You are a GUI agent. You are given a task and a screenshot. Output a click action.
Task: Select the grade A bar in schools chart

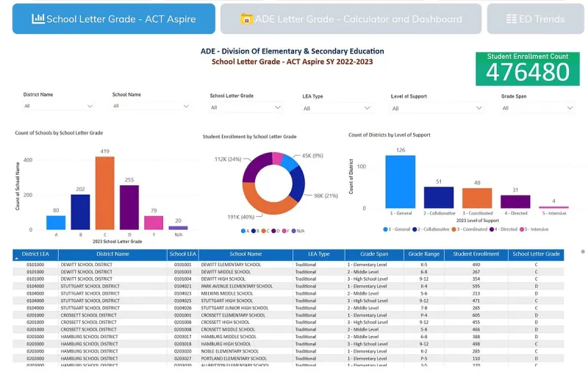pyautogui.click(x=56, y=223)
